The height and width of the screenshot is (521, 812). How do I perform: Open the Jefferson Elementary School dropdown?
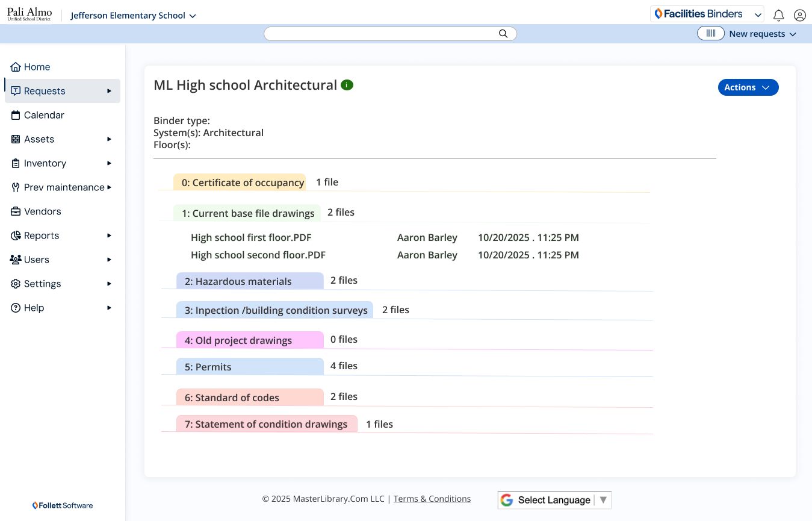pyautogui.click(x=133, y=16)
